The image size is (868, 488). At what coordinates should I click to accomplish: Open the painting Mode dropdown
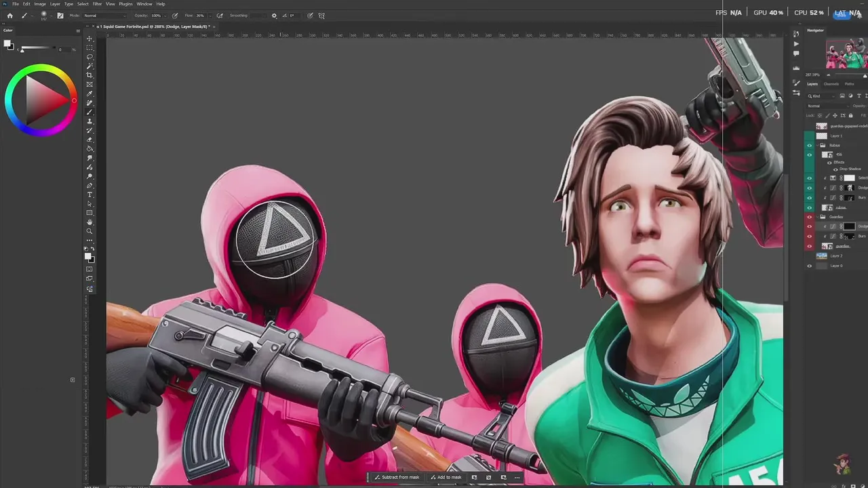(104, 16)
